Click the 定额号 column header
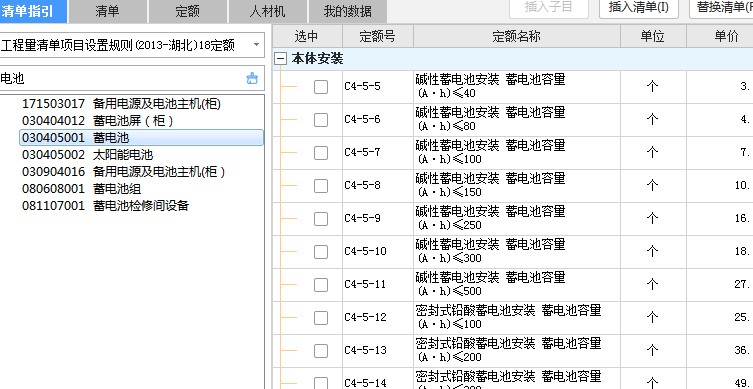 (x=377, y=36)
